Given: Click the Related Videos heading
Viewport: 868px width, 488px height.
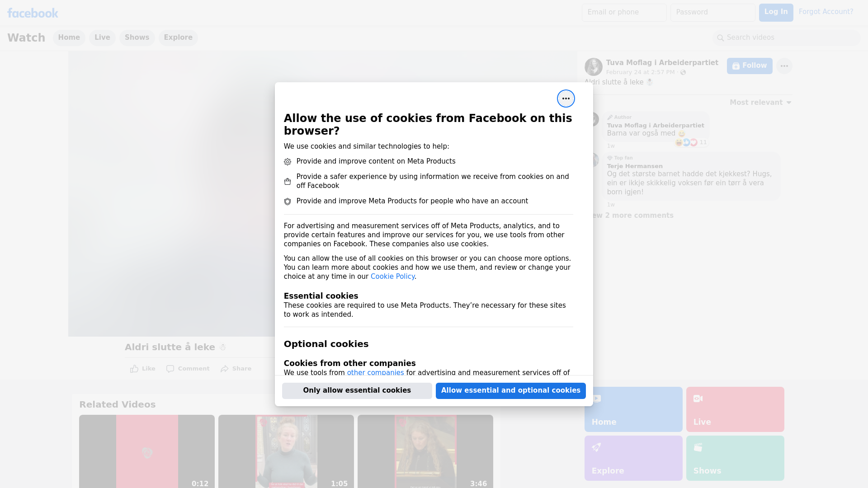Looking at the screenshot, I should tap(117, 404).
